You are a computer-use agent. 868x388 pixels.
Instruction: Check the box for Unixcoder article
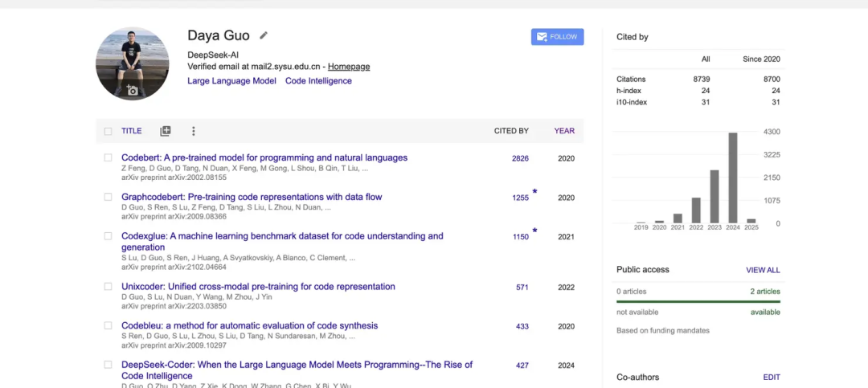108,287
